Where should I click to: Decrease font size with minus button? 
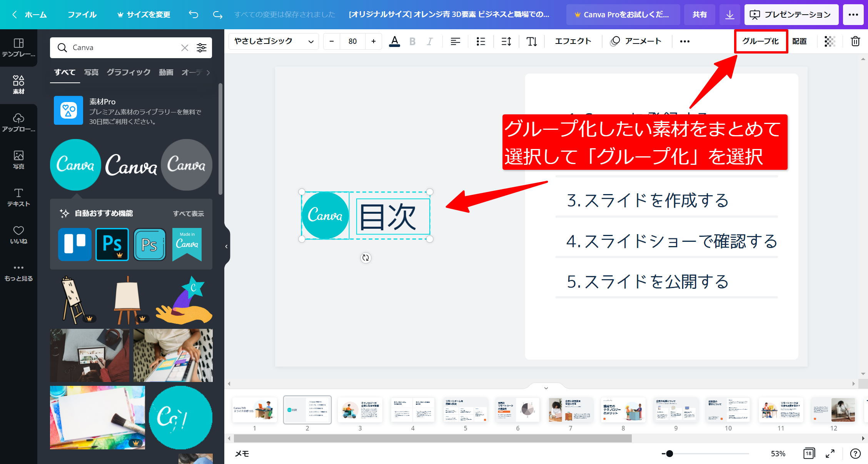click(x=332, y=41)
